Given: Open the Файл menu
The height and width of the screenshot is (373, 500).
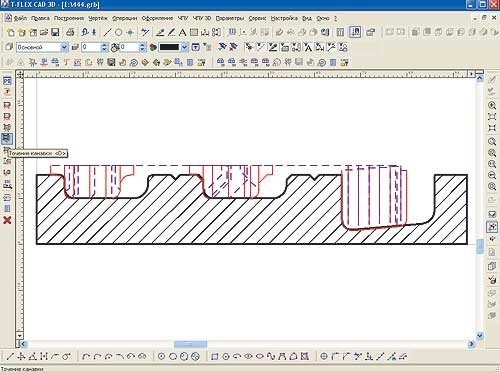Looking at the screenshot, I should point(20,18).
